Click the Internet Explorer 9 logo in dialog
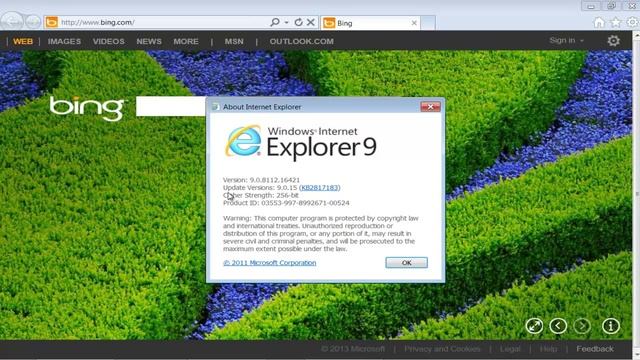 300,142
